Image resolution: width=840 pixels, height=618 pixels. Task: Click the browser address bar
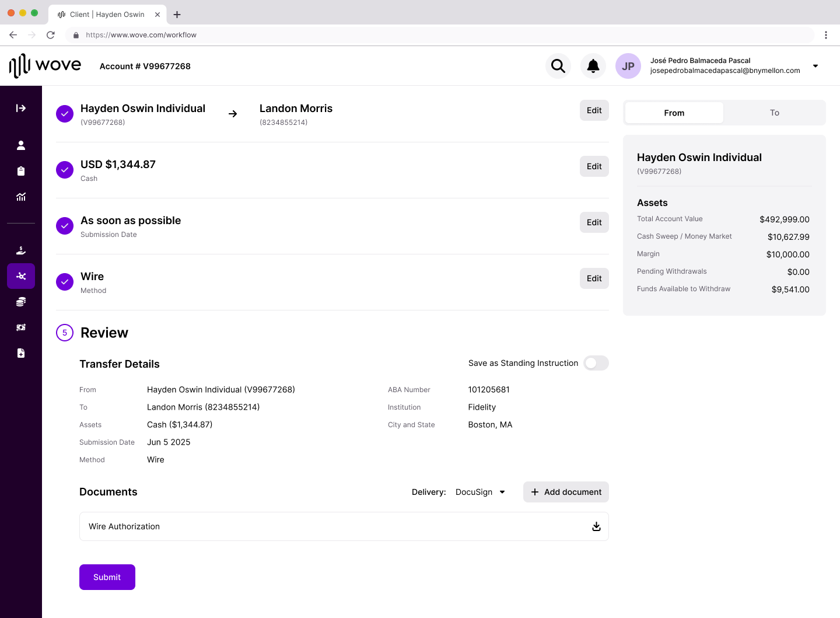point(443,35)
